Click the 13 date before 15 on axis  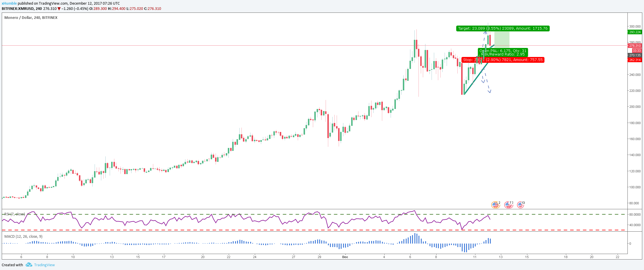tap(501, 257)
